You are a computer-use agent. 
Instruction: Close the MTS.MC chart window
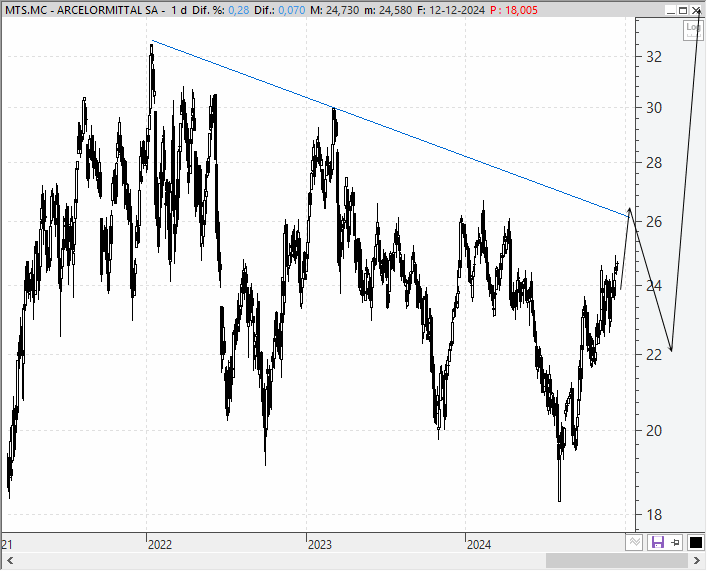(x=696, y=10)
